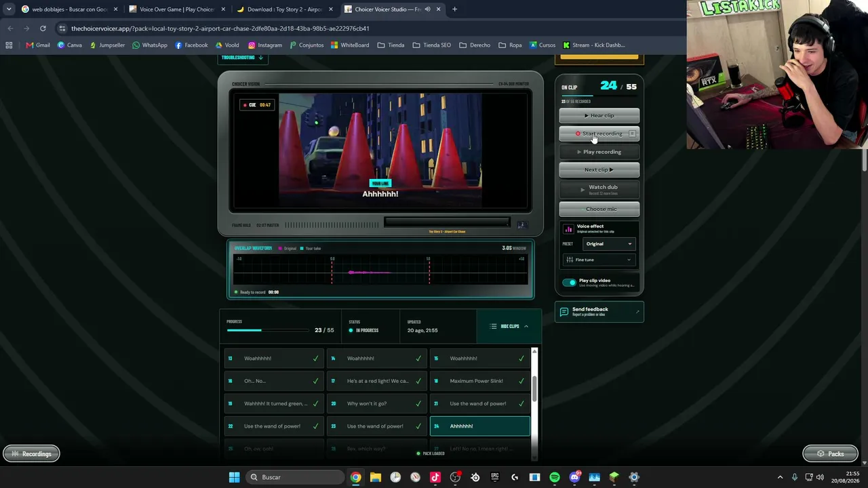Click the Hear clip button
The image size is (868, 488).
pyautogui.click(x=599, y=115)
